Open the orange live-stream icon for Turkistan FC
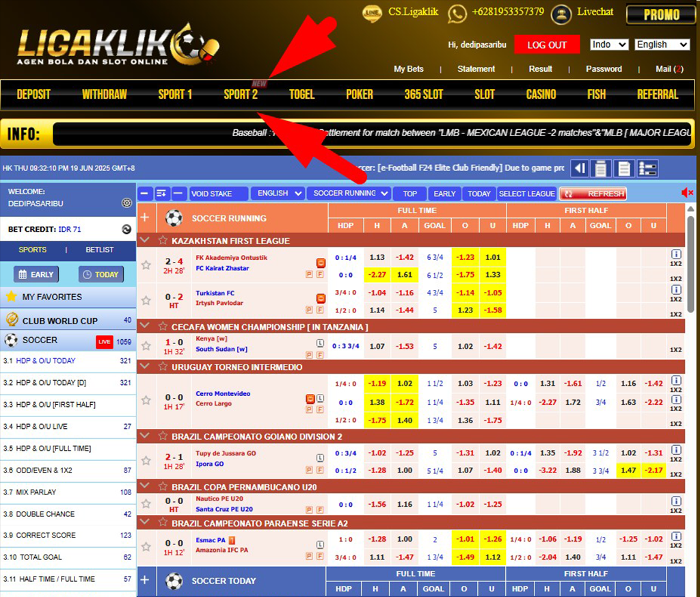This screenshot has width=700, height=597. 321,298
